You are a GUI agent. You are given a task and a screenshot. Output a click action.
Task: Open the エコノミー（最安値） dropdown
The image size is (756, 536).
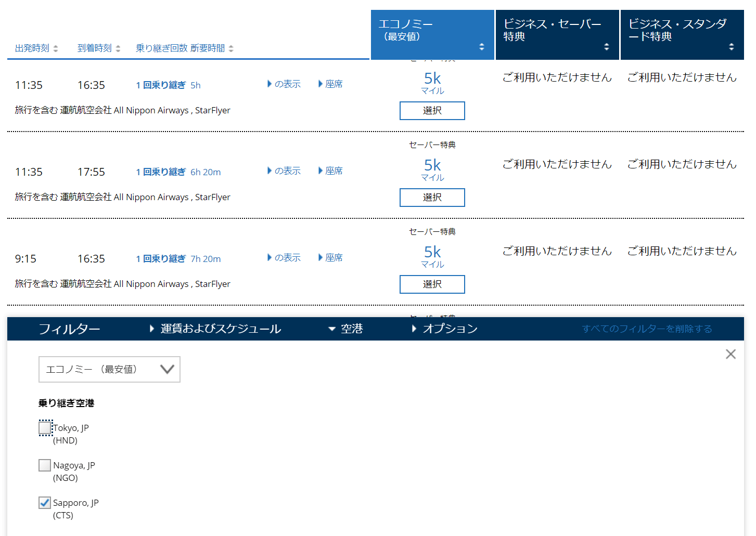pyautogui.click(x=109, y=370)
